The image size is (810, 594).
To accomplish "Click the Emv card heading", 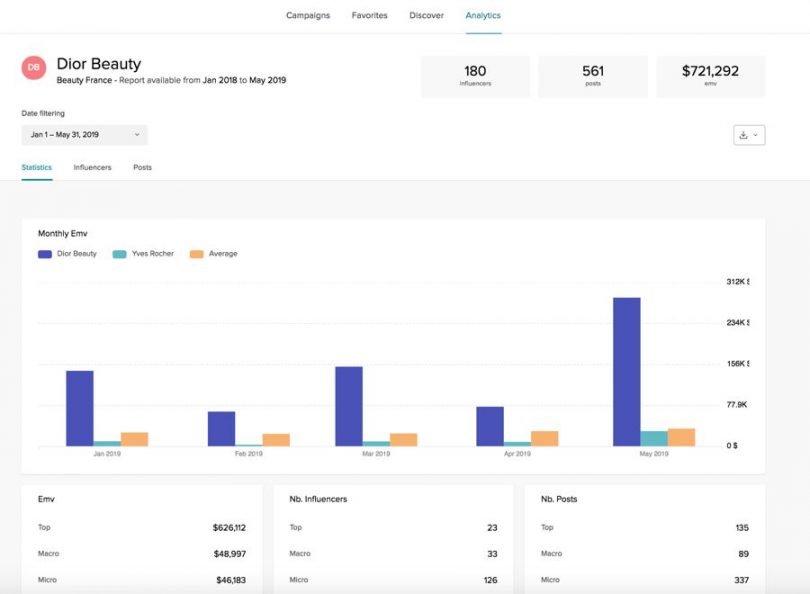I will [x=46, y=499].
